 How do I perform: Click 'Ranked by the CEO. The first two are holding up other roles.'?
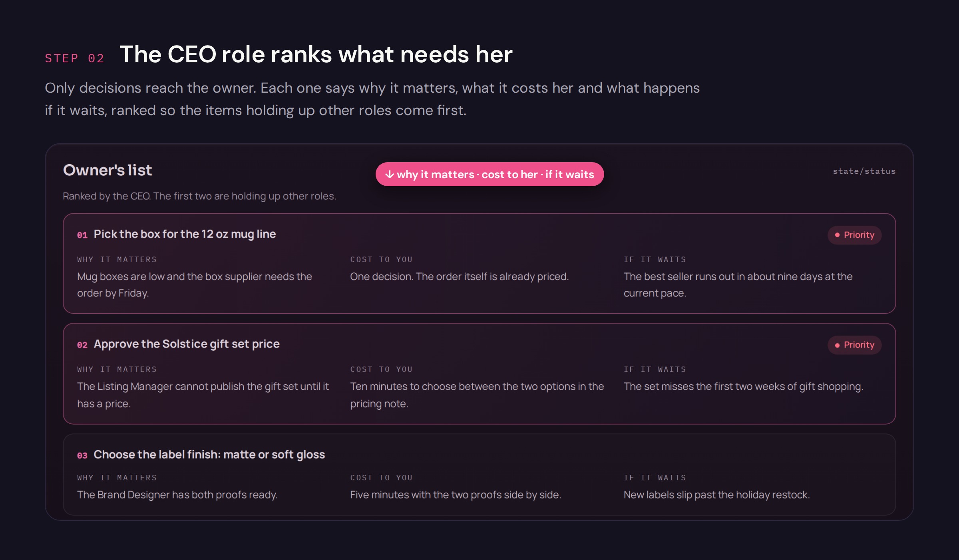point(199,196)
